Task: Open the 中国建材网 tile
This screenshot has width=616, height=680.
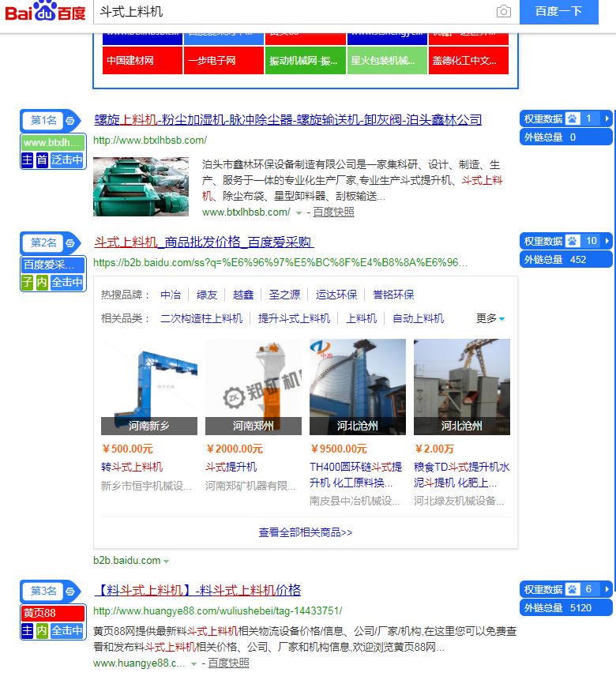Action: coord(142,60)
